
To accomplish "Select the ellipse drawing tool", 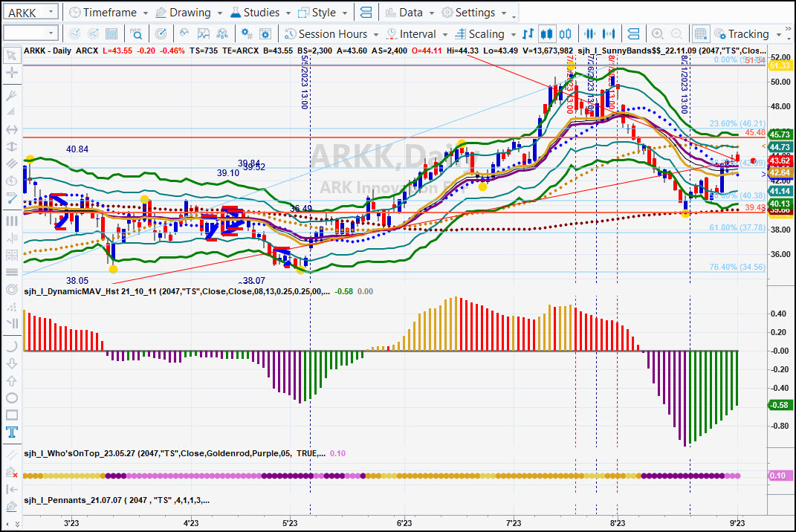I will coord(11,398).
